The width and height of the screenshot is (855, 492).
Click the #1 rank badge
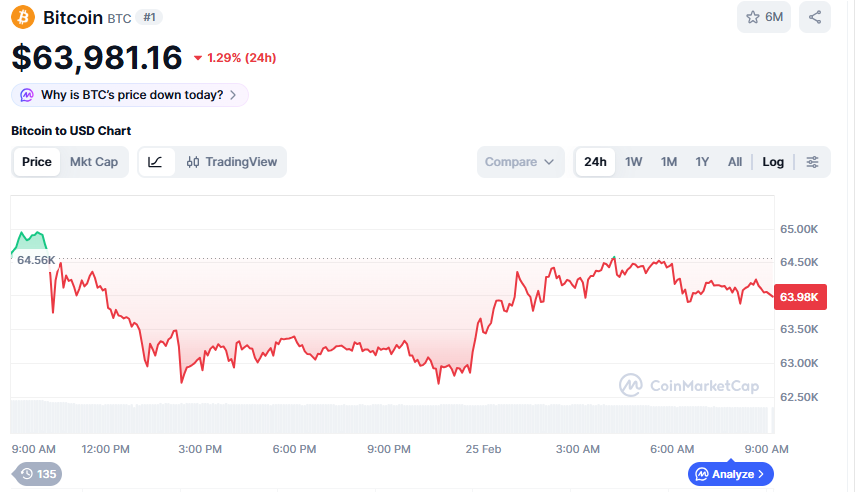tap(149, 17)
